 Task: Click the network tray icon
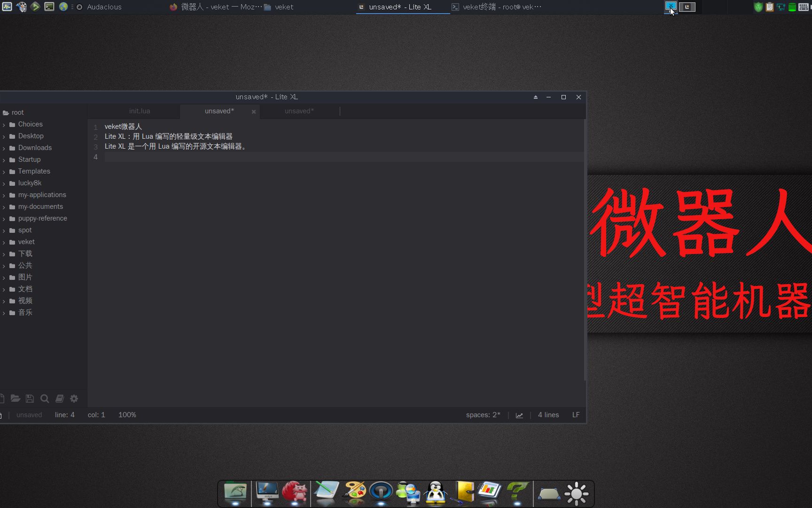point(781,7)
